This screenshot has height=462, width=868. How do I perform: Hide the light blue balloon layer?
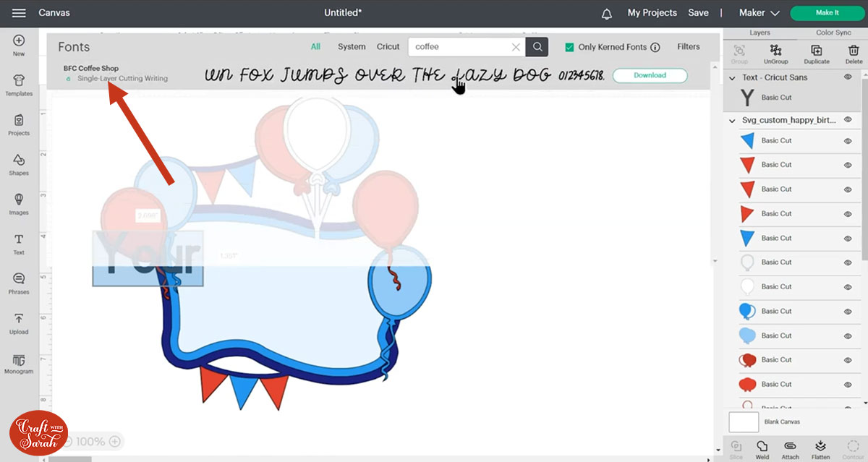(848, 335)
